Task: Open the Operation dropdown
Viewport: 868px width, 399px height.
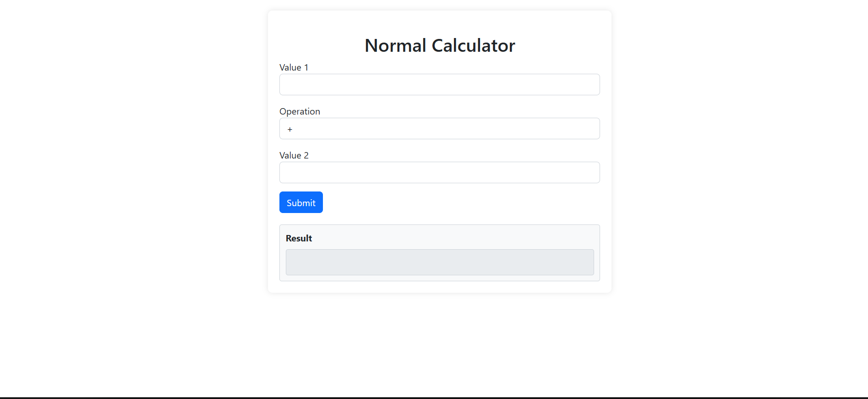Action: tap(439, 129)
